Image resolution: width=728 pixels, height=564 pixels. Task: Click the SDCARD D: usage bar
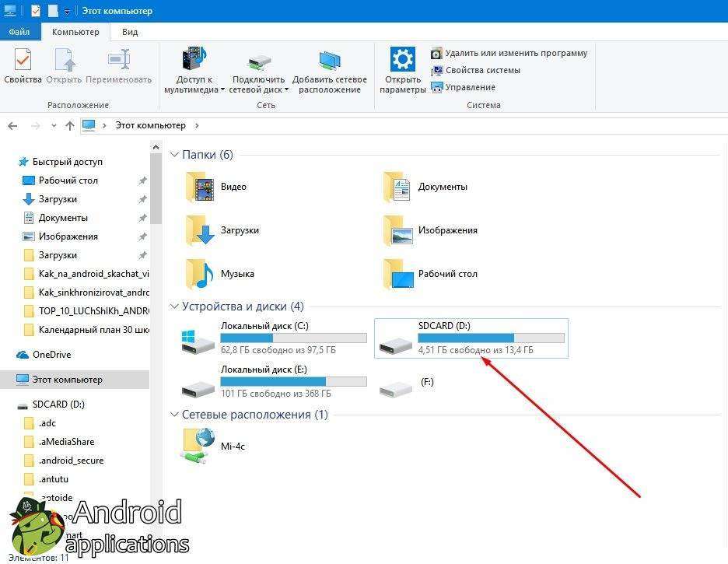click(x=492, y=338)
